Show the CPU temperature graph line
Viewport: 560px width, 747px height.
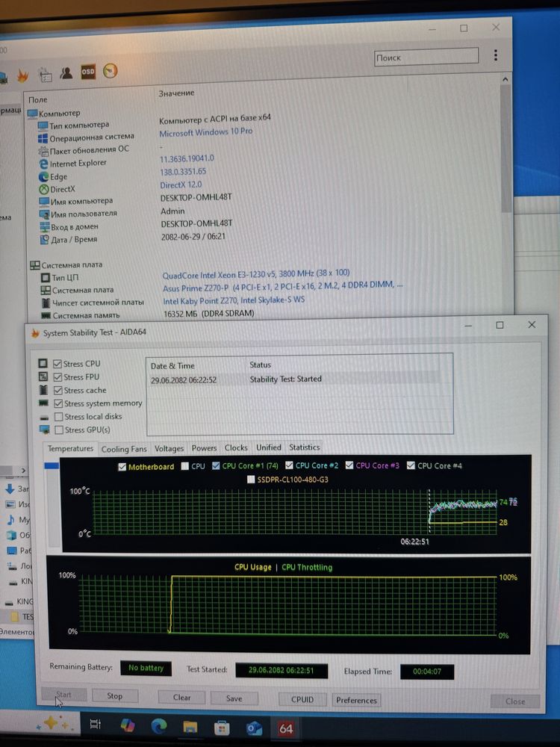tap(184, 466)
